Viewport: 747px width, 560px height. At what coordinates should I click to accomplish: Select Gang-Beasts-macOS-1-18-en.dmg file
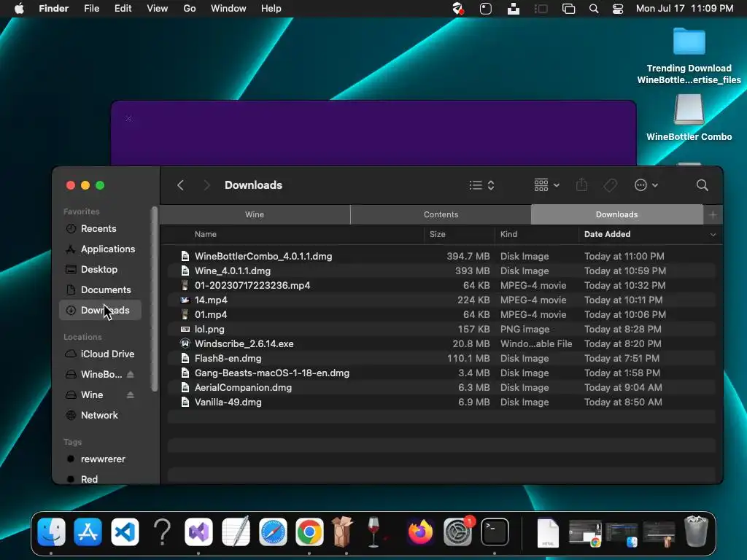441,373
